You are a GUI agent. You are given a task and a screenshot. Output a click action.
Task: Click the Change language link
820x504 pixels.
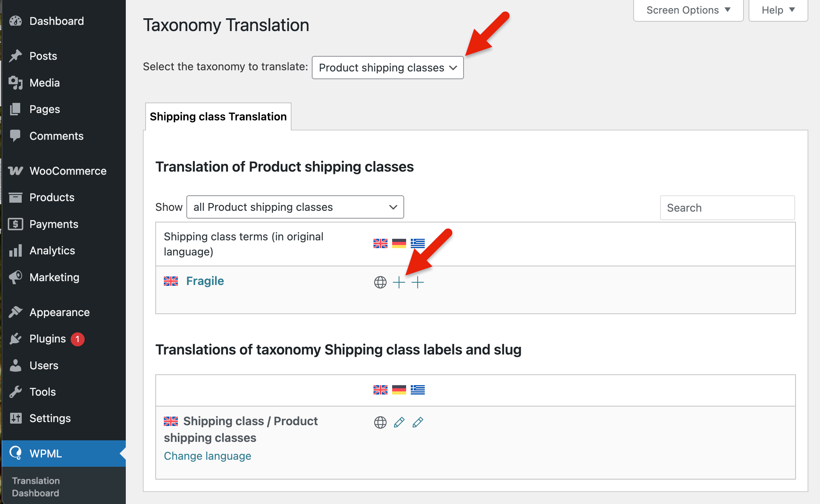(x=207, y=456)
